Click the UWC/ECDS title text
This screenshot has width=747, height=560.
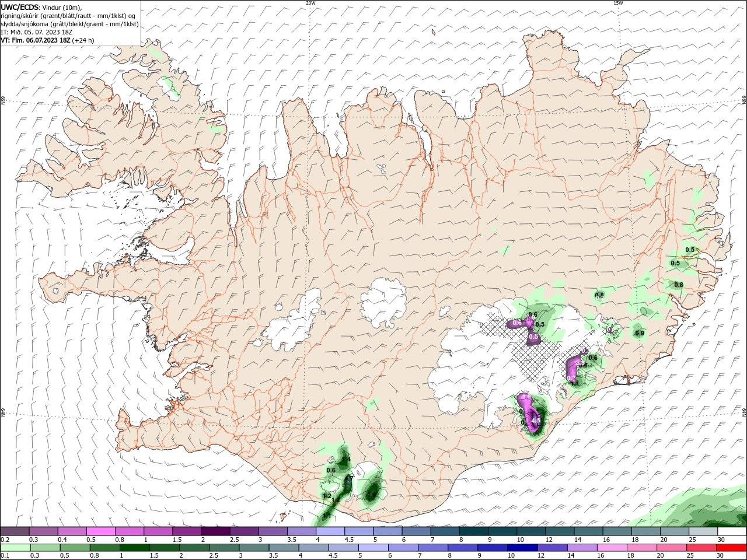[20, 6]
